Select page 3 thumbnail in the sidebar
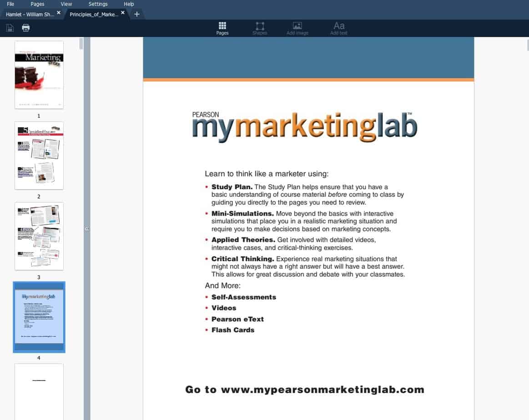Screen dimensions: 529x420 [39, 236]
